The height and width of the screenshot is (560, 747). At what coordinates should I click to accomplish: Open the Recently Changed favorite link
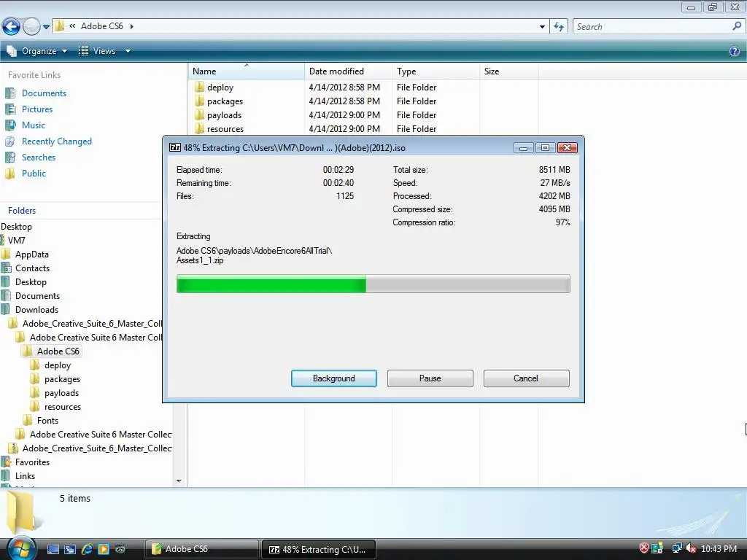(x=57, y=141)
